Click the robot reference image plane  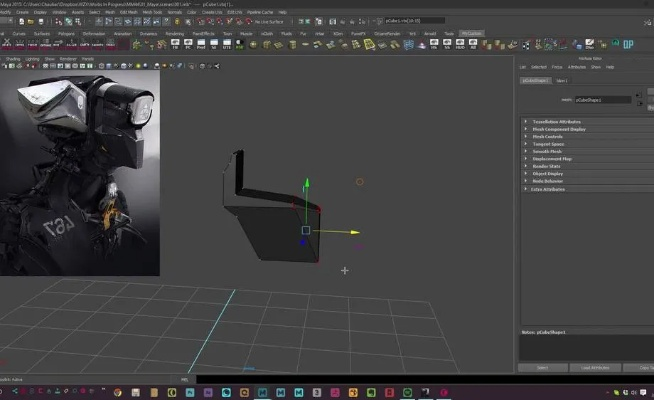click(80, 170)
